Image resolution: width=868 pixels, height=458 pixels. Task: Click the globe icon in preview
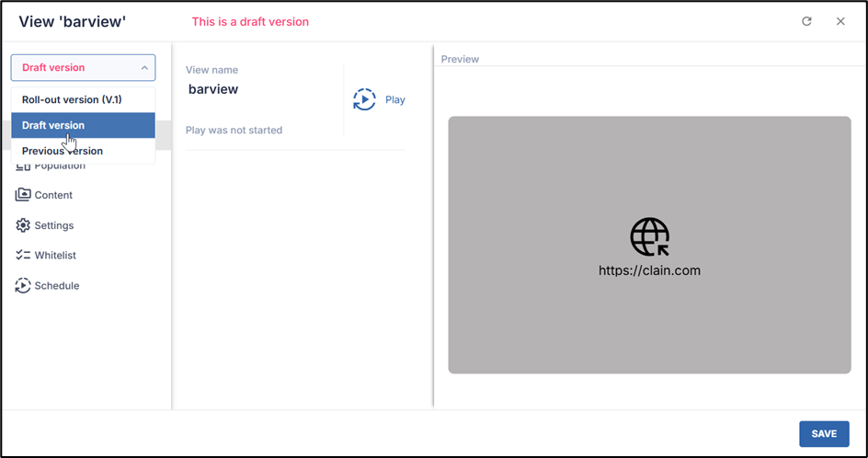click(649, 236)
